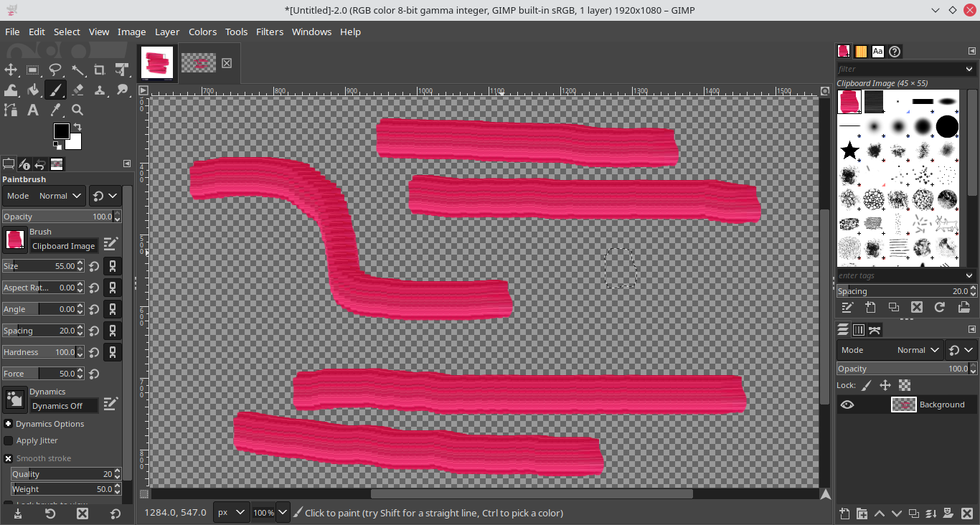The width and height of the screenshot is (980, 525).
Task: Reset colors to default black and white
Action: click(x=57, y=146)
